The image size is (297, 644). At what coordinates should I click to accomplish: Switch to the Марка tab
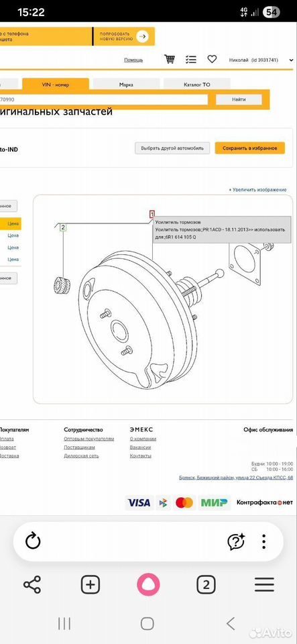[126, 85]
